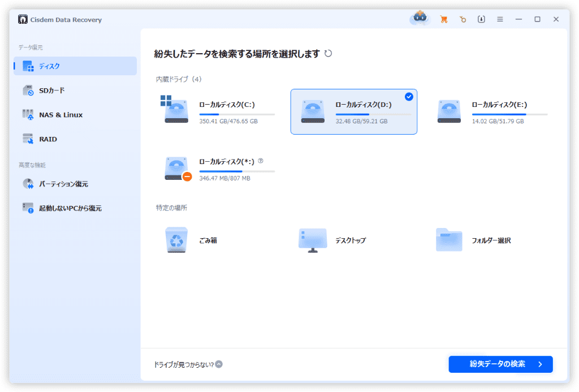This screenshot has width=579, height=392.
Task: Click the Cisdem mascot icon in titlebar
Action: pos(419,18)
